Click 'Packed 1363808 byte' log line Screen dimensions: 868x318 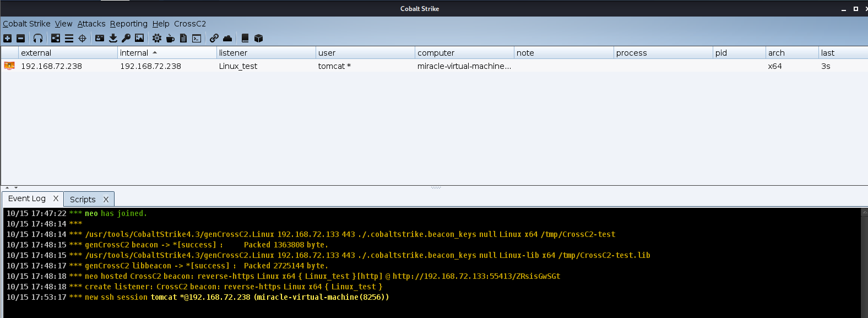click(x=167, y=245)
